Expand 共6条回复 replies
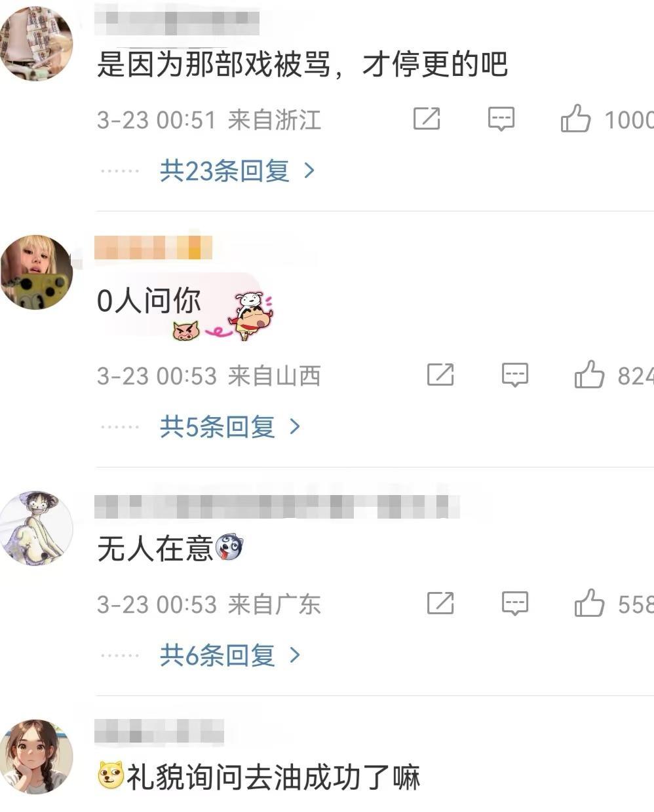The width and height of the screenshot is (654, 812). [x=231, y=655]
